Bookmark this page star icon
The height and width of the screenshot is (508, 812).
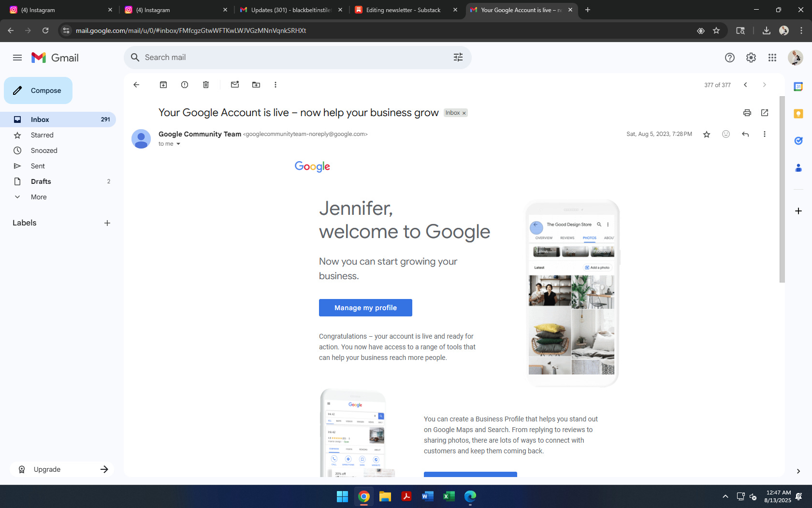coord(716,30)
